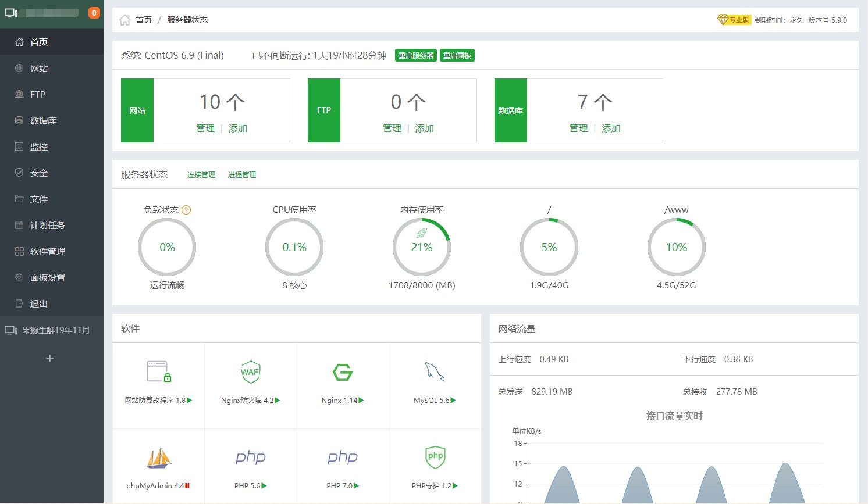
Task: Click green running arrow beside Nginx防火墙 4.2
Action: (278, 401)
